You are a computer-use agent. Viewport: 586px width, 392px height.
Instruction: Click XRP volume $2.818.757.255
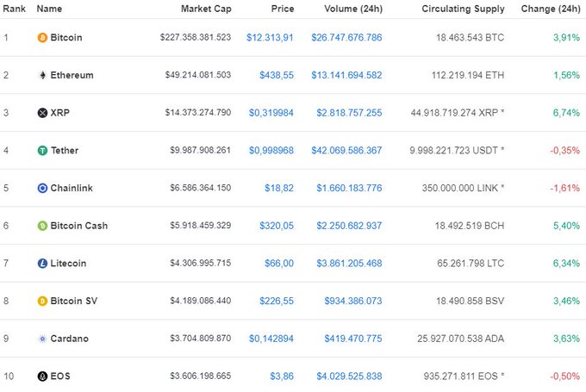349,113
